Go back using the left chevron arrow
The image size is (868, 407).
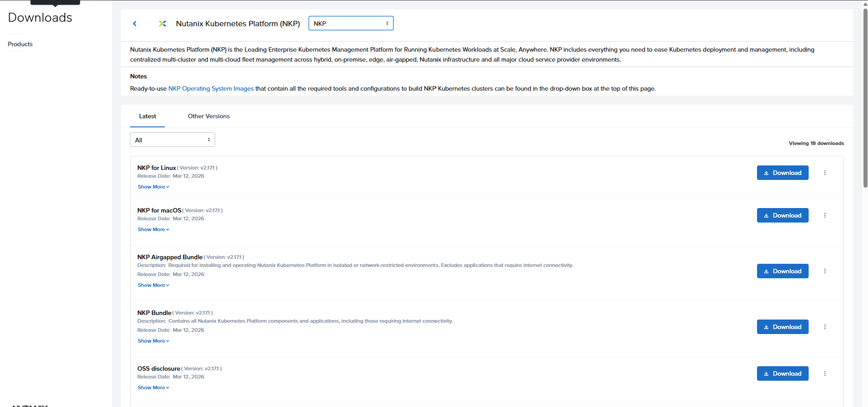click(x=135, y=24)
